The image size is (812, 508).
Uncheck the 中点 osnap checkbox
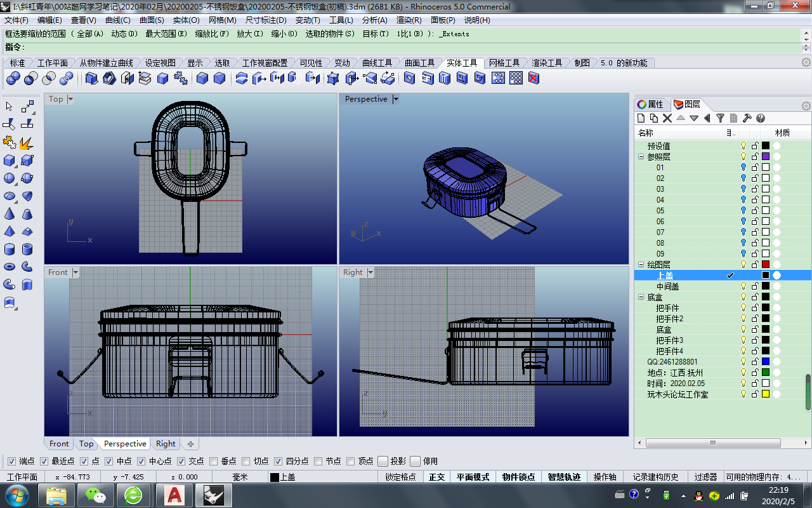point(109,461)
